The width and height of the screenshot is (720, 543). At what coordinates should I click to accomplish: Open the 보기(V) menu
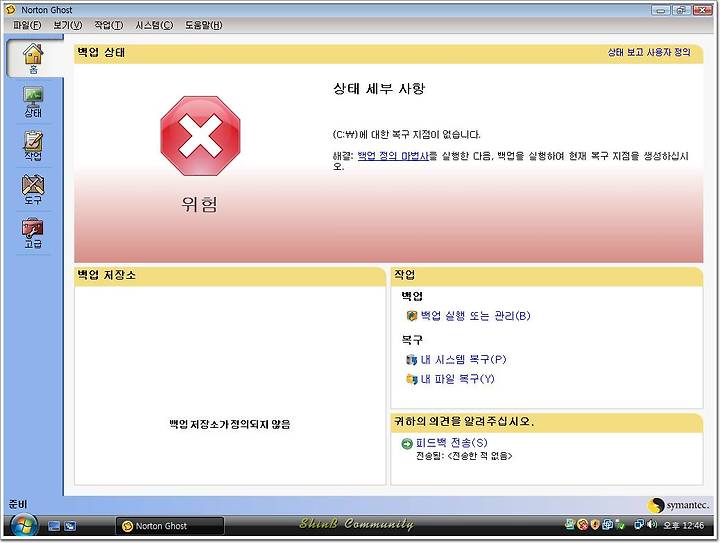pos(68,25)
